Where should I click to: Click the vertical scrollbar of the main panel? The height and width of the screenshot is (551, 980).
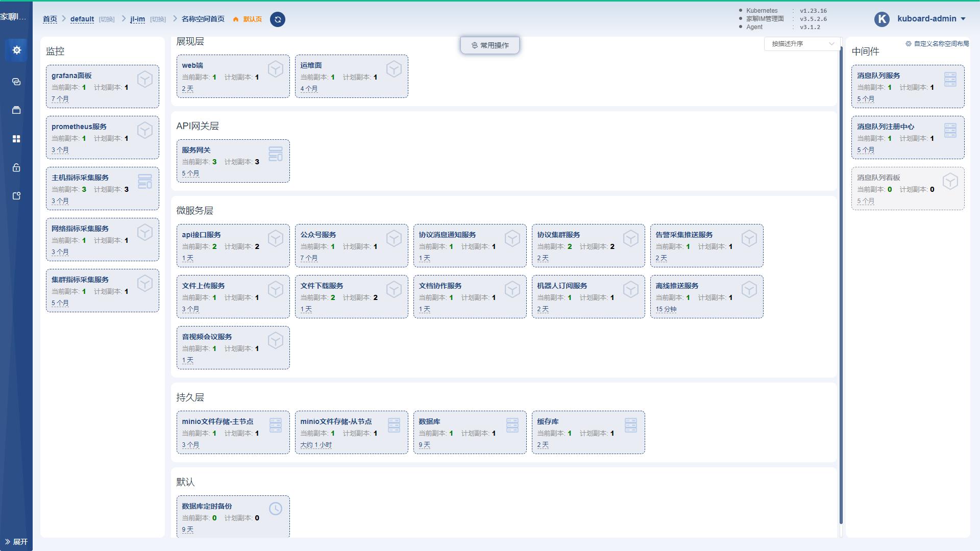(x=841, y=286)
